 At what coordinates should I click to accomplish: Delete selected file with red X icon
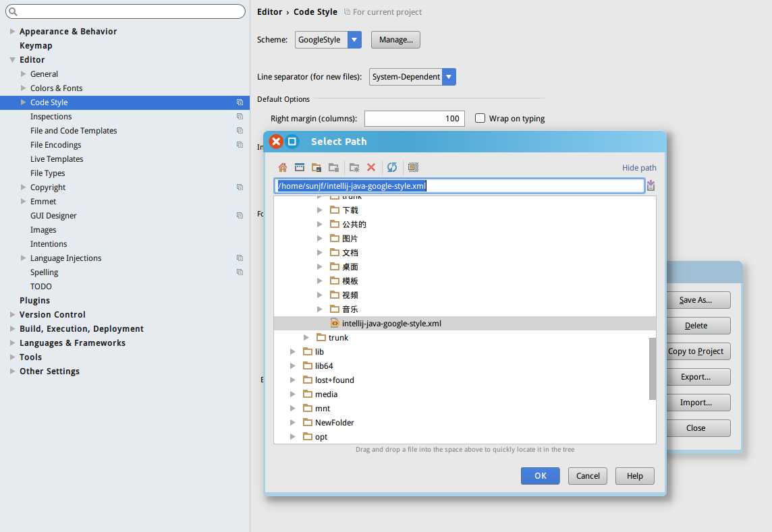[x=371, y=167]
